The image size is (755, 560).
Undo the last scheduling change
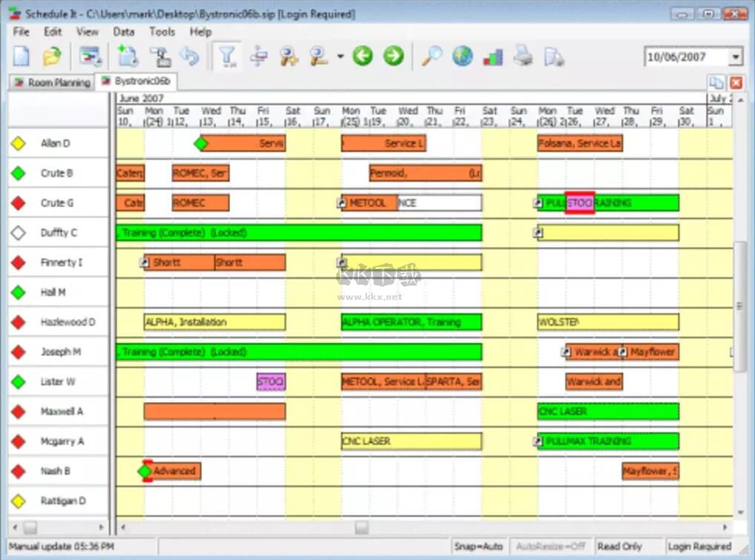point(190,56)
